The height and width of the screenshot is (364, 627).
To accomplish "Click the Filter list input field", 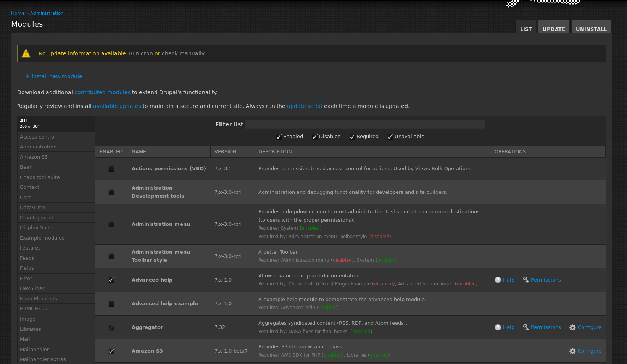I will click(x=365, y=124).
